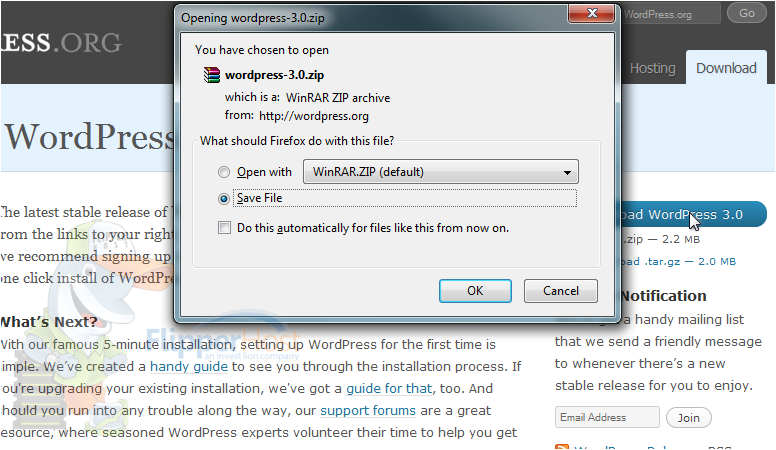Click the dropdown arrow of the Open with list
Screen dimensions: 776x450
coord(567,172)
